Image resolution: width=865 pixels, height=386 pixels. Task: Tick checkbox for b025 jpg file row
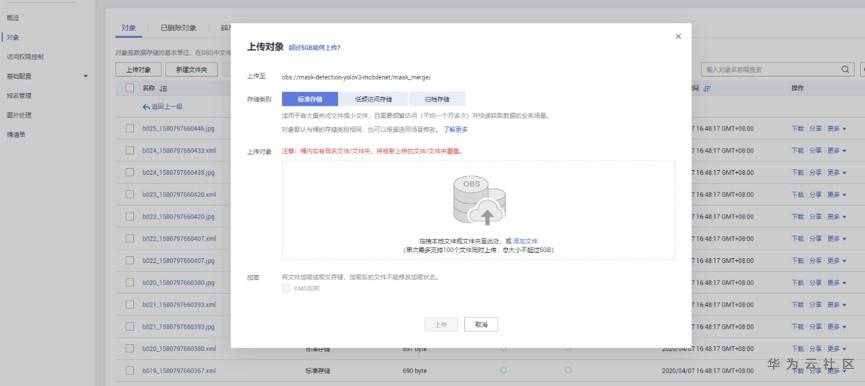tap(130, 128)
